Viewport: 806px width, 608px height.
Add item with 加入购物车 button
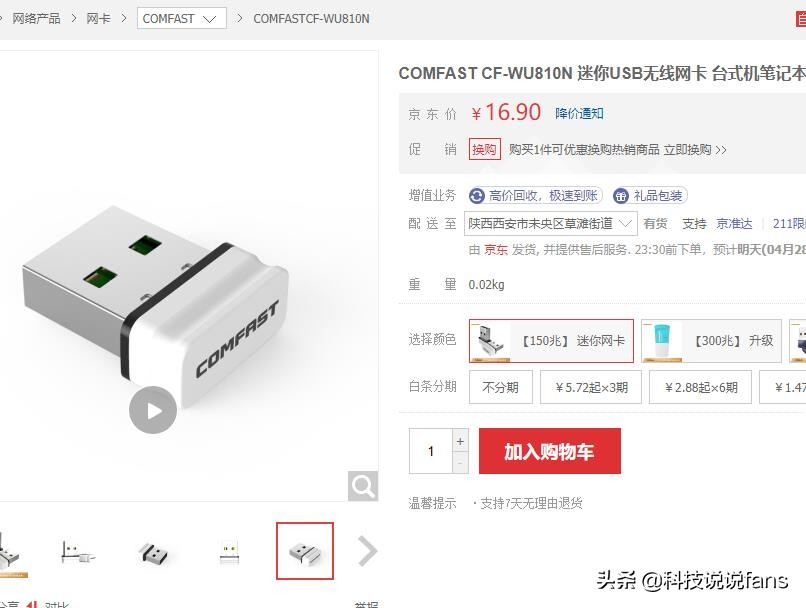point(549,451)
